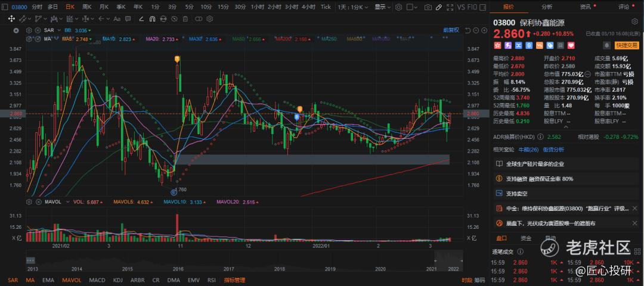Open stock panel settings gear
Image resolution: width=644 pixels, height=286 pixels.
point(634,21)
